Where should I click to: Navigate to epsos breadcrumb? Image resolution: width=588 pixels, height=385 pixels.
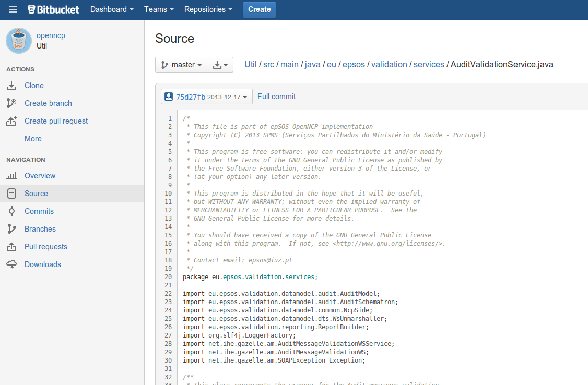[354, 64]
